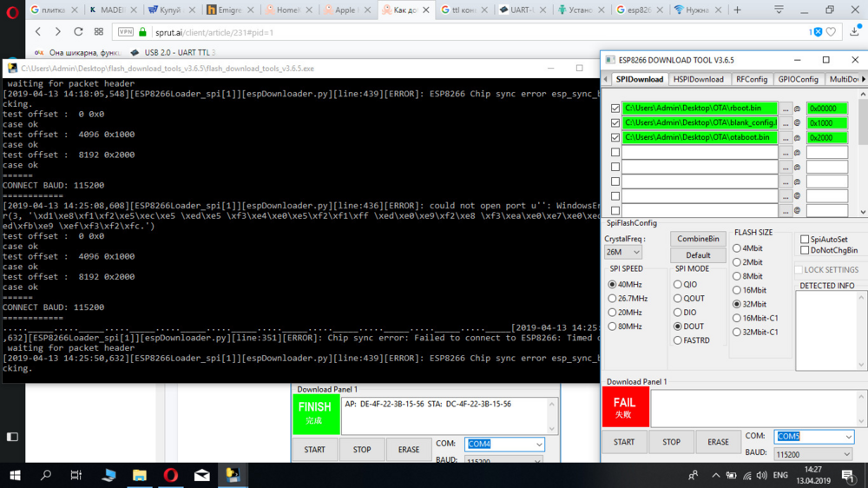The height and width of the screenshot is (488, 868).
Task: Switch to SPIDownload tab
Action: (640, 79)
